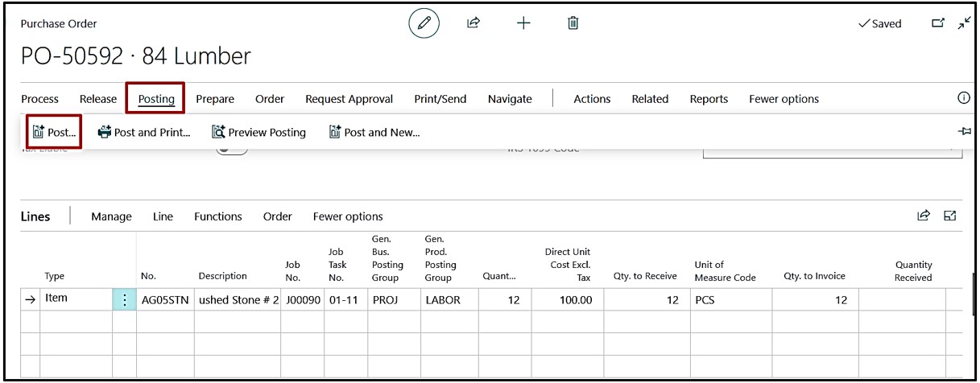This screenshot has height=383, width=980.
Task: Open the Functions menu in Lines
Action: pyautogui.click(x=217, y=216)
